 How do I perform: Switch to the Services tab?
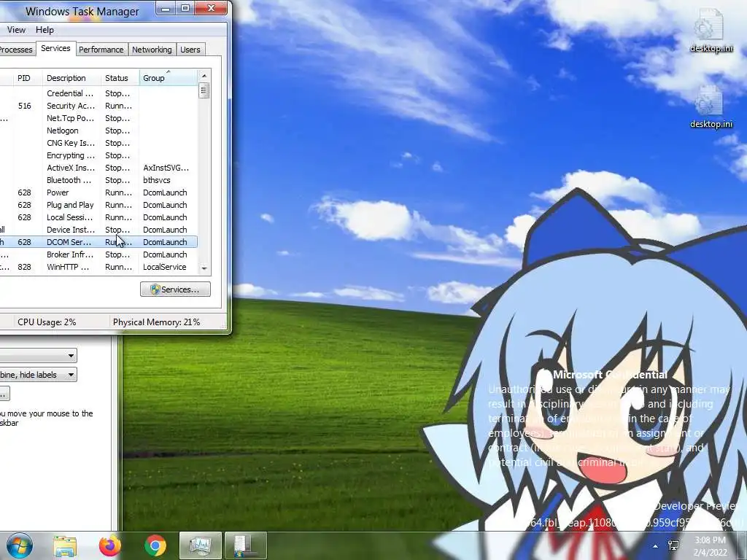tap(55, 48)
